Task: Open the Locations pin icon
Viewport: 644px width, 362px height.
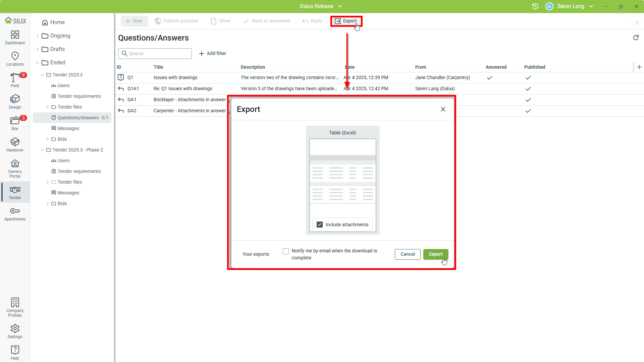Action: pos(15,59)
